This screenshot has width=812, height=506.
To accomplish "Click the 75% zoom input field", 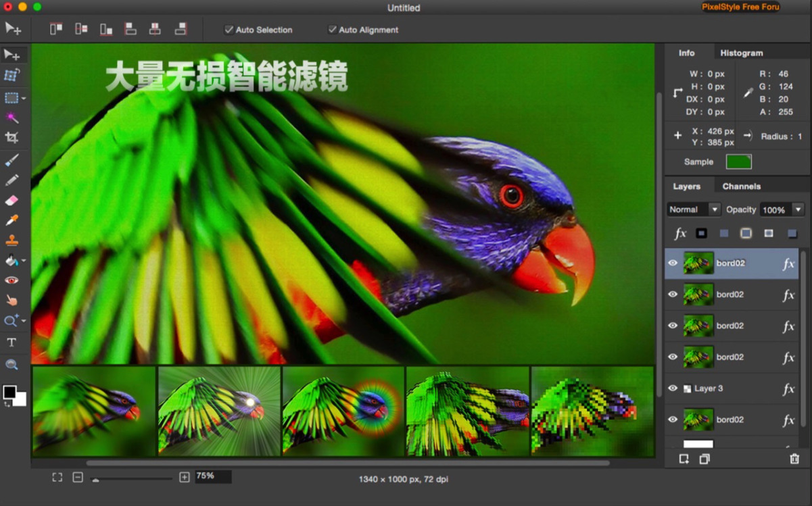I will click(213, 476).
